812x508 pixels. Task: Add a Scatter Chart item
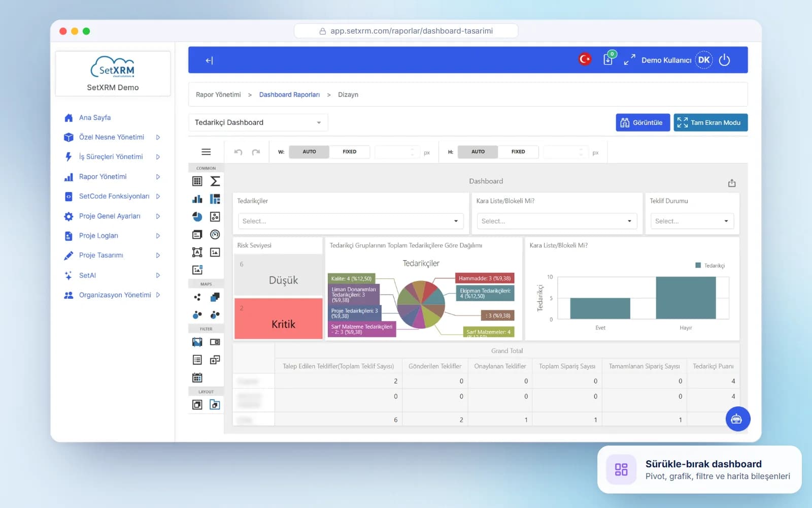pos(215,216)
